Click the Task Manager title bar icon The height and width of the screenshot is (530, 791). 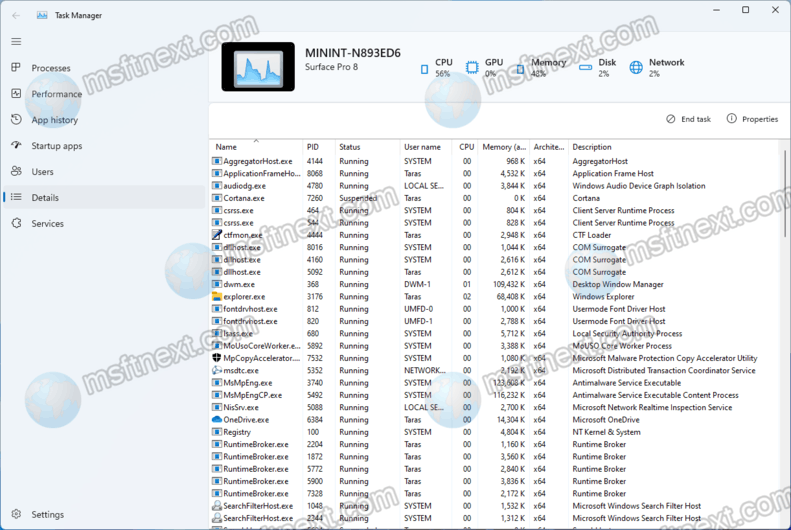tap(42, 15)
